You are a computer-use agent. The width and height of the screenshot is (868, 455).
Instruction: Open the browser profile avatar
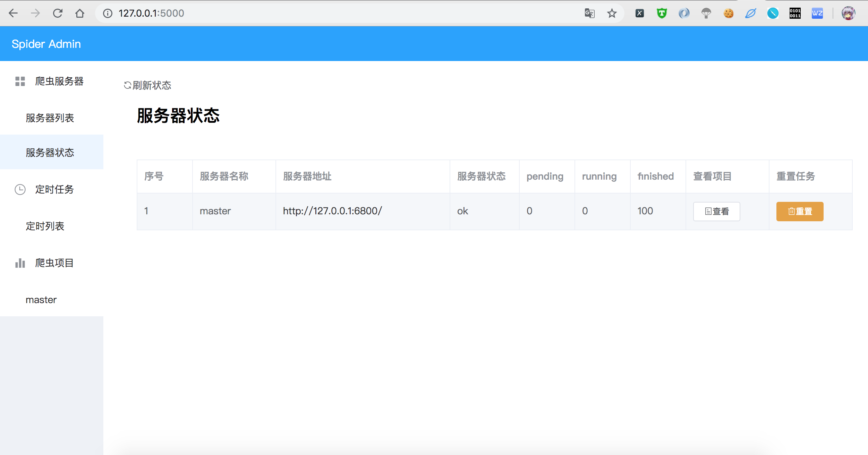point(849,13)
